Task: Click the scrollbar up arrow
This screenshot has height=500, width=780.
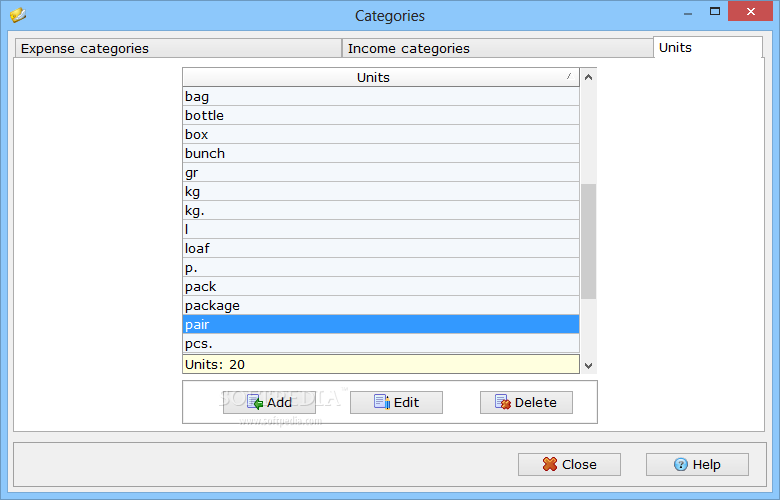Action: pyautogui.click(x=588, y=77)
